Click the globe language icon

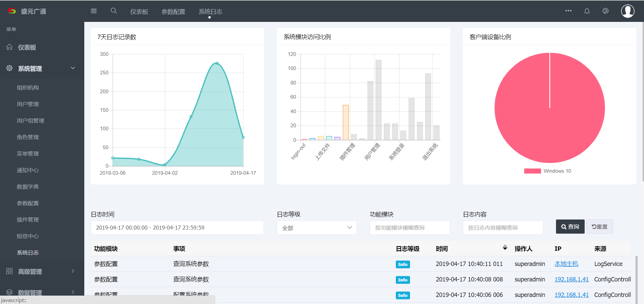(x=605, y=11)
